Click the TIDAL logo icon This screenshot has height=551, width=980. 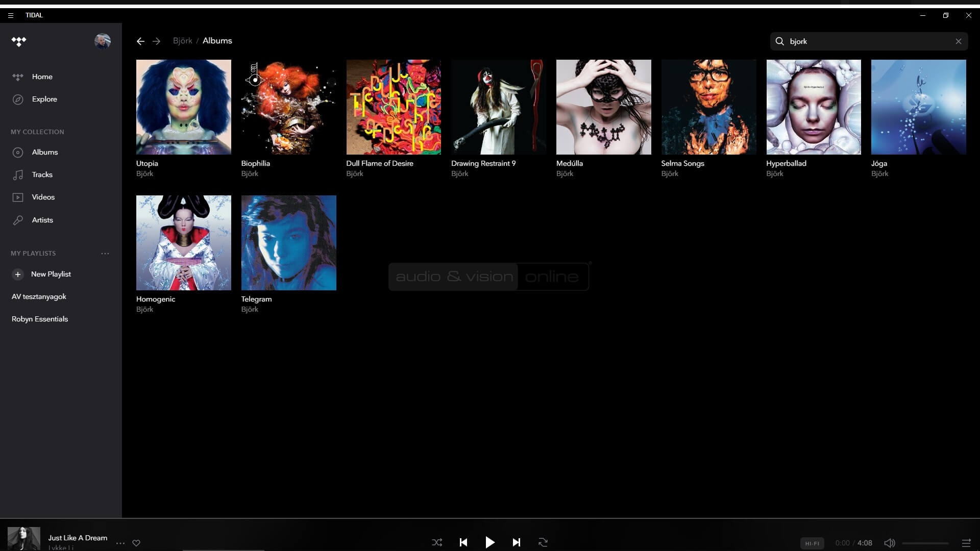click(x=19, y=41)
